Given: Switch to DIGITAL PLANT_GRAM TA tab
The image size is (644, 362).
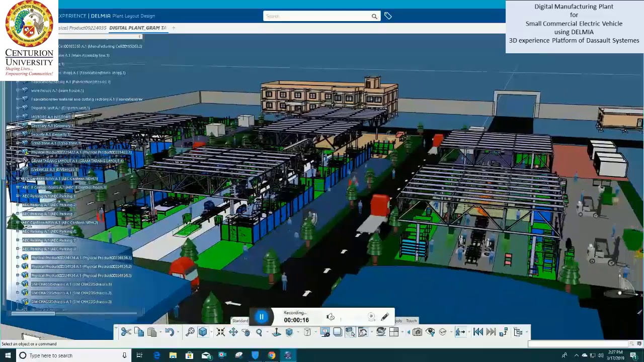Looking at the screenshot, I should 137,28.
